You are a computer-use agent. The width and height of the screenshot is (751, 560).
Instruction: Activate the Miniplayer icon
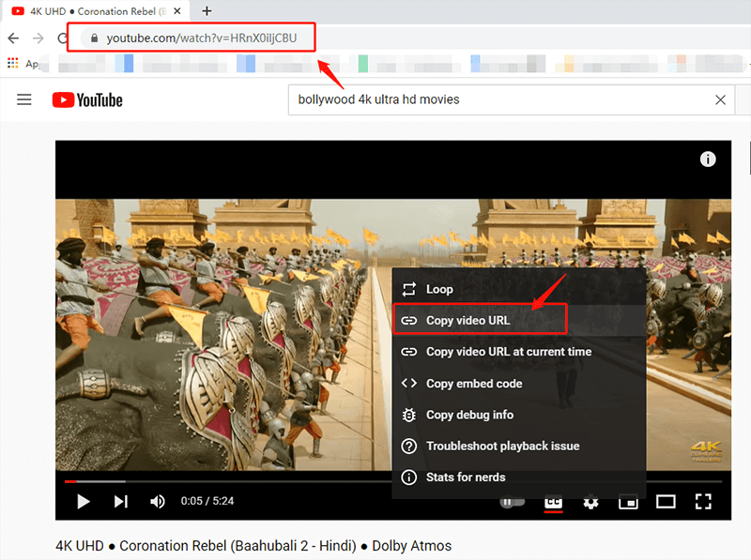(x=628, y=501)
